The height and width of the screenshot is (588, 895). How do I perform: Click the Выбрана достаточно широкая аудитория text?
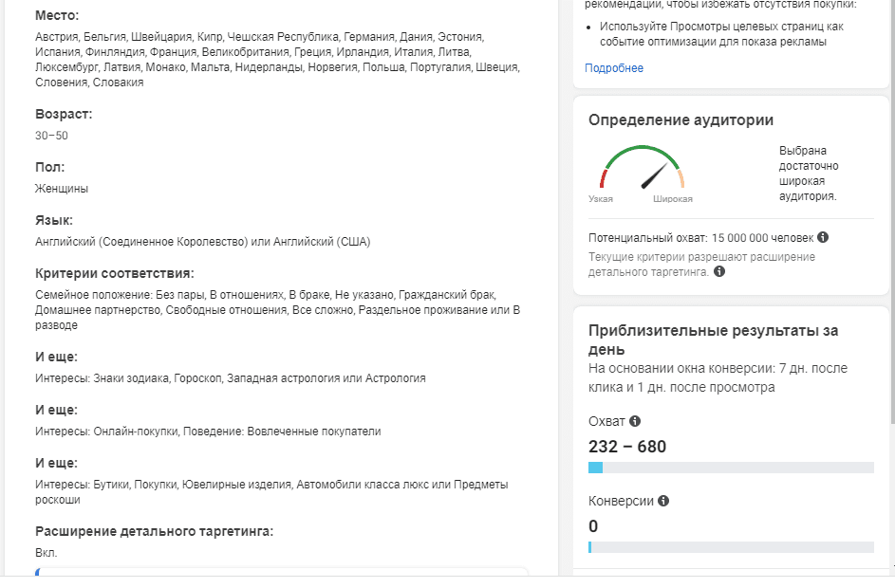tap(809, 174)
